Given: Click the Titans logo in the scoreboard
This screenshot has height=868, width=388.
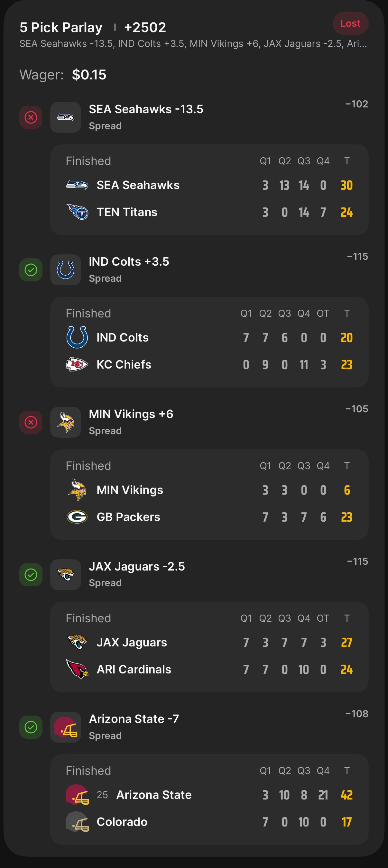Looking at the screenshot, I should [77, 212].
